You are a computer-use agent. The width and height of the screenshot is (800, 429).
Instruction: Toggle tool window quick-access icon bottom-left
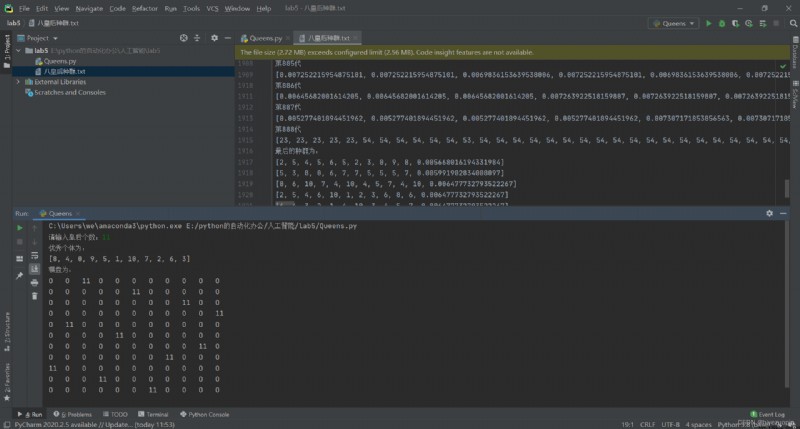6,424
